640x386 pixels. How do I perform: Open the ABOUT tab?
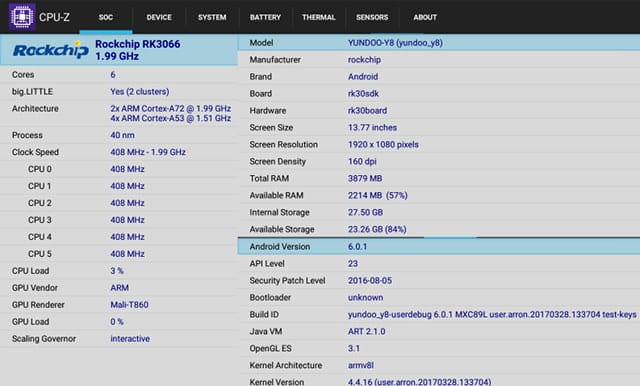(x=425, y=17)
